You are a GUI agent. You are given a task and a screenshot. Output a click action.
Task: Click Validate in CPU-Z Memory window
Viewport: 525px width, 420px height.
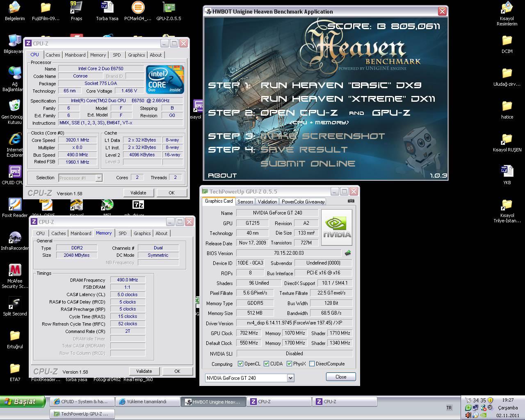click(144, 371)
